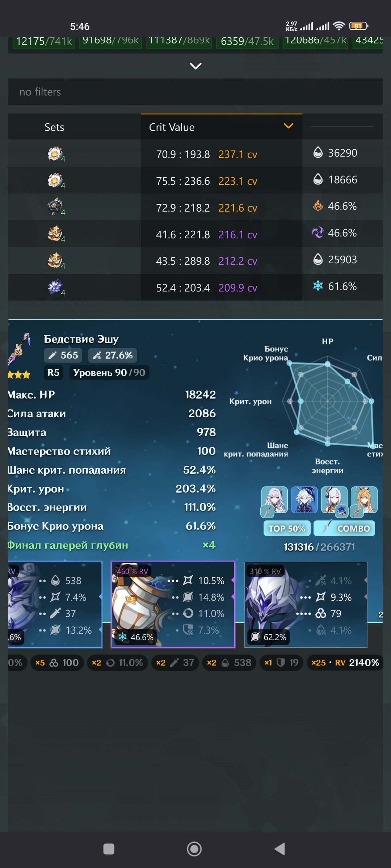This screenshot has height=868, width=391.
Task: Sort by the Sets column header
Action: pos(54,127)
